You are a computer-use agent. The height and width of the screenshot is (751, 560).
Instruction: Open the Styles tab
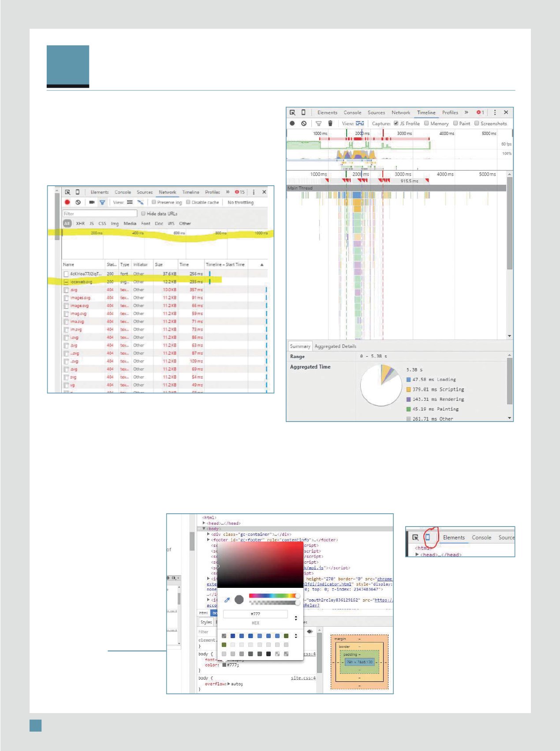coord(206,622)
